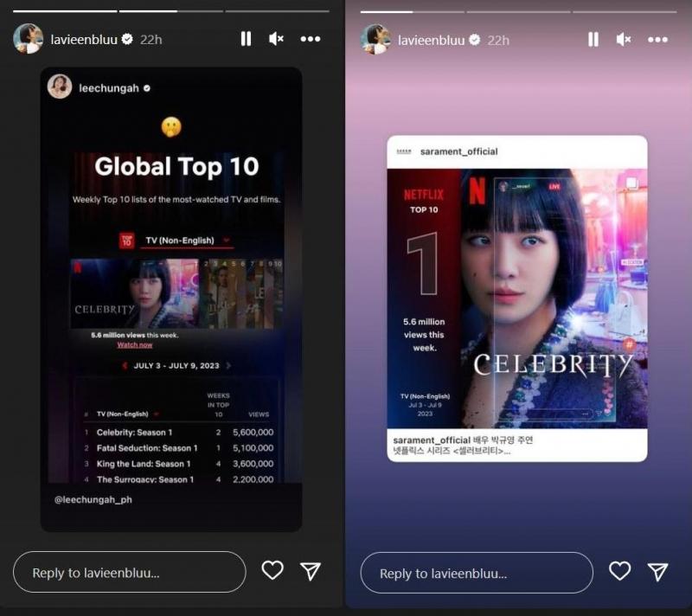
Task: Open more options on right story
Action: pyautogui.click(x=657, y=39)
